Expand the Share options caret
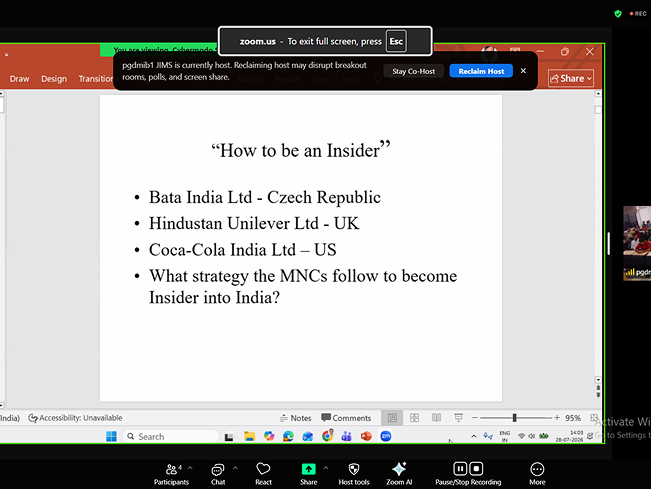This screenshot has width=651, height=489. (x=326, y=468)
